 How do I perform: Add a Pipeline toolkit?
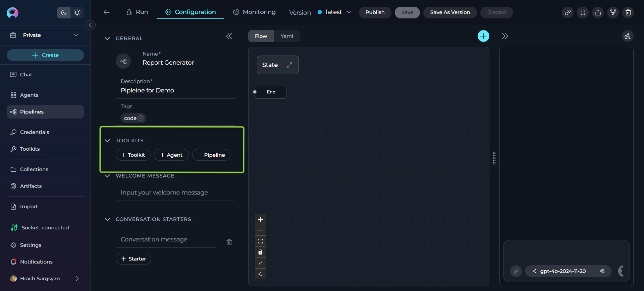click(x=211, y=155)
